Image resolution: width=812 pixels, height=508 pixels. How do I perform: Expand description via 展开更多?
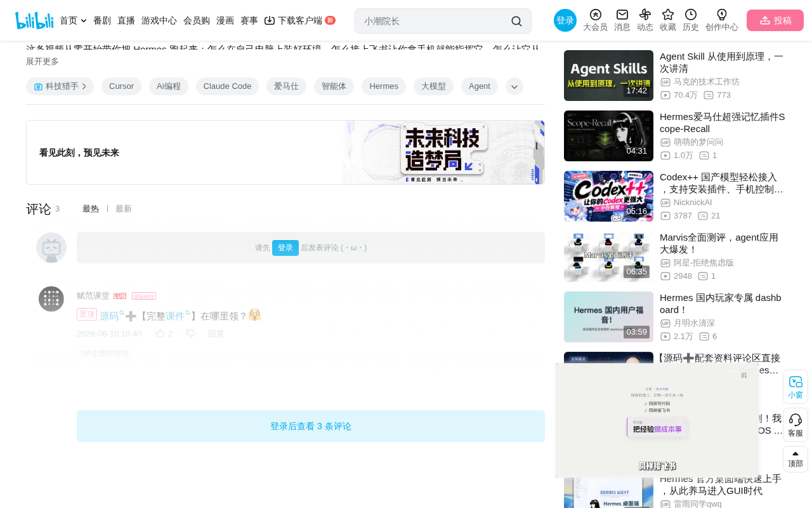pyautogui.click(x=43, y=62)
